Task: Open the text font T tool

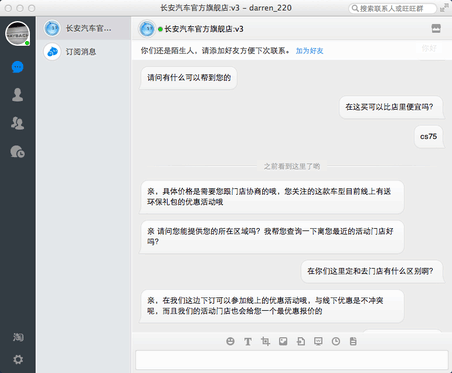Action: (x=248, y=341)
